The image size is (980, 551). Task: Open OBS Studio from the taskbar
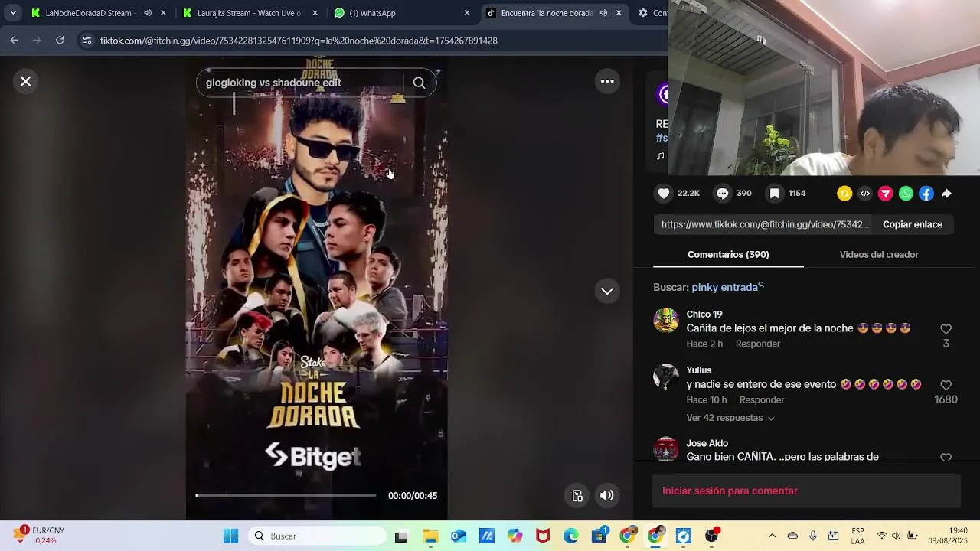click(x=712, y=536)
